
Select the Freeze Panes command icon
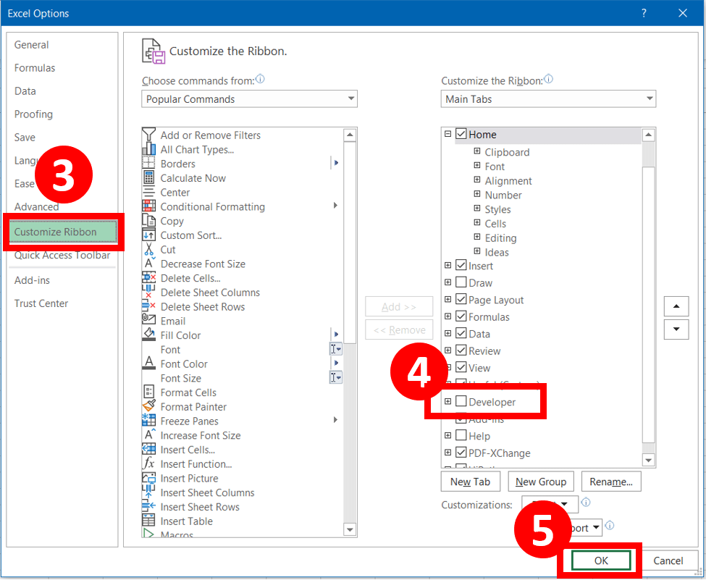tap(148, 421)
